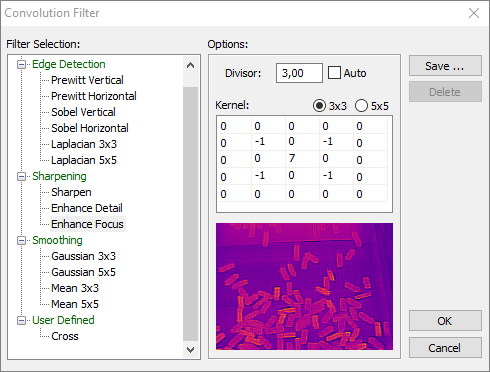Image resolution: width=490 pixels, height=372 pixels.
Task: Select the 5x5 kernel radio button
Action: (x=361, y=106)
